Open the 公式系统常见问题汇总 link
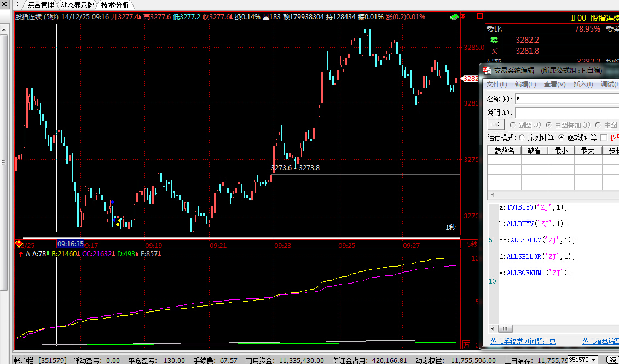The image size is (619, 364). click(x=523, y=342)
